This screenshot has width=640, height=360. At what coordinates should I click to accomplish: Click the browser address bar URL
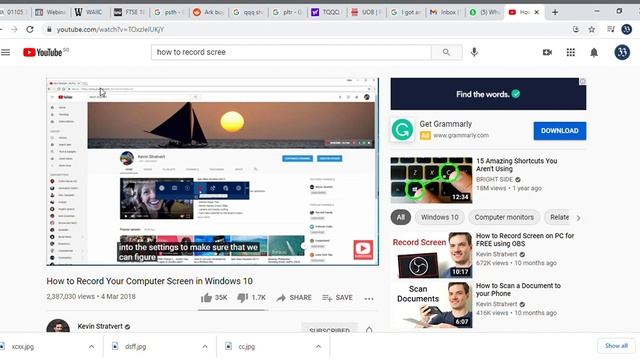pyautogui.click(x=110, y=29)
